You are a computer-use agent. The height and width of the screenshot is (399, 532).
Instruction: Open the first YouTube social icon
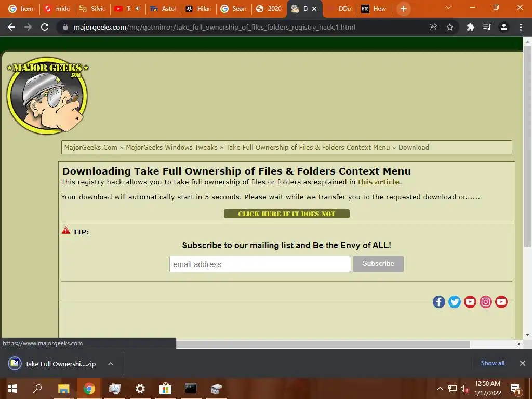click(470, 302)
